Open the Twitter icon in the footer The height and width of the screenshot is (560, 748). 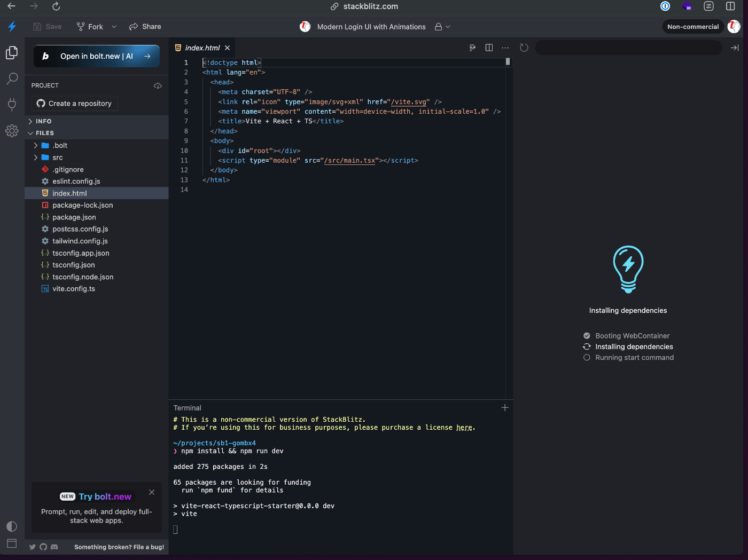tap(33, 547)
